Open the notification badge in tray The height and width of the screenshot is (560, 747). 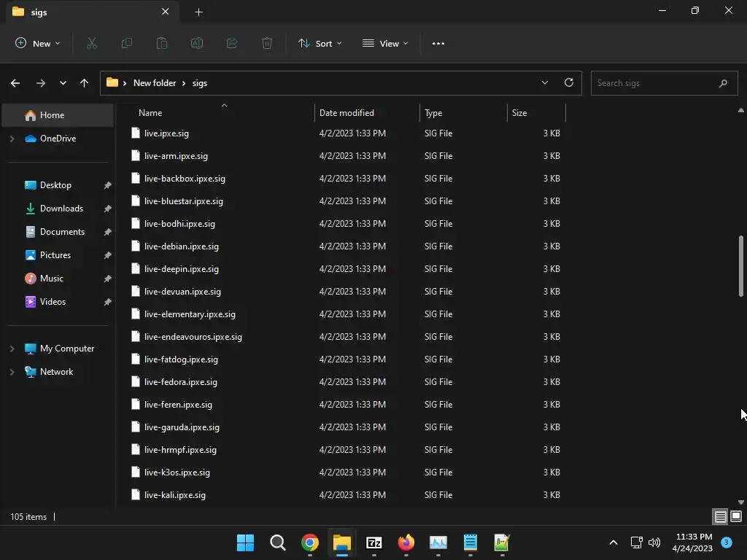pyautogui.click(x=727, y=542)
